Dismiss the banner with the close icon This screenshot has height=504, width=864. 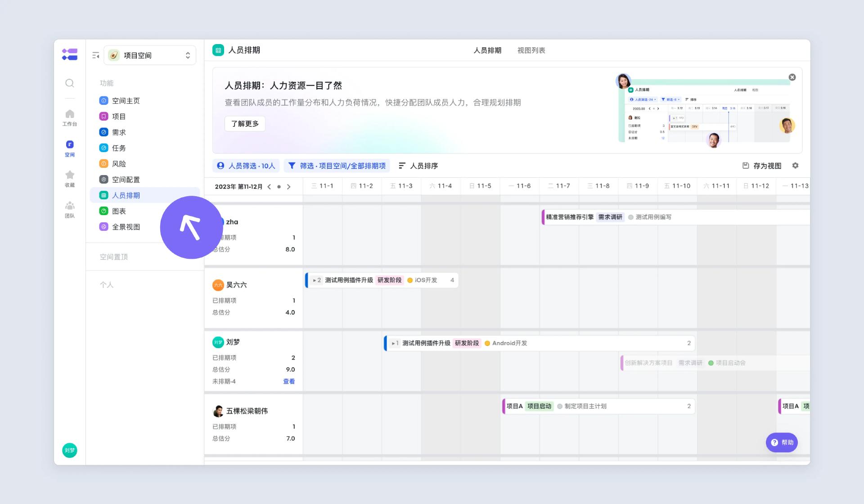792,77
